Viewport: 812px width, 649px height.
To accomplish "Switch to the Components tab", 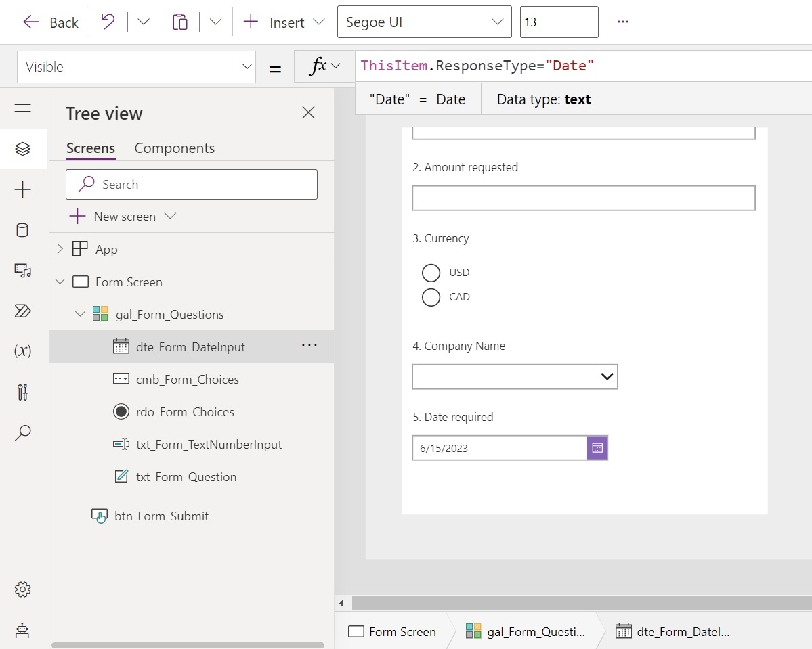I will click(174, 148).
